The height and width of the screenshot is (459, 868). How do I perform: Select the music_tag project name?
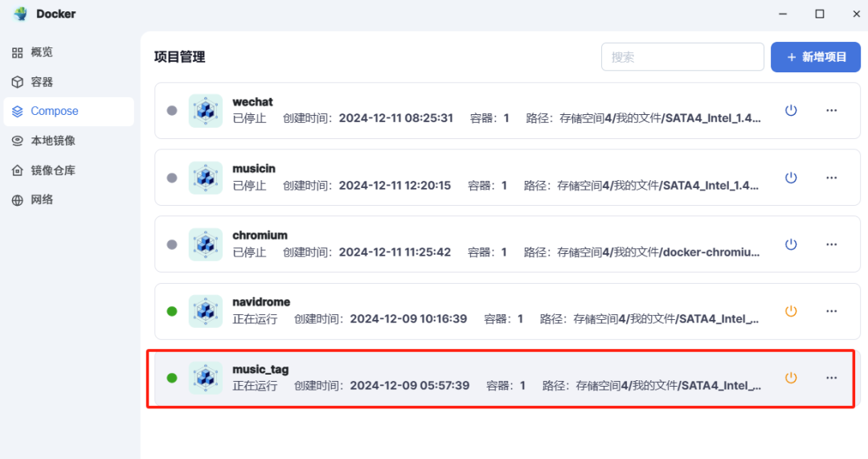(x=260, y=369)
